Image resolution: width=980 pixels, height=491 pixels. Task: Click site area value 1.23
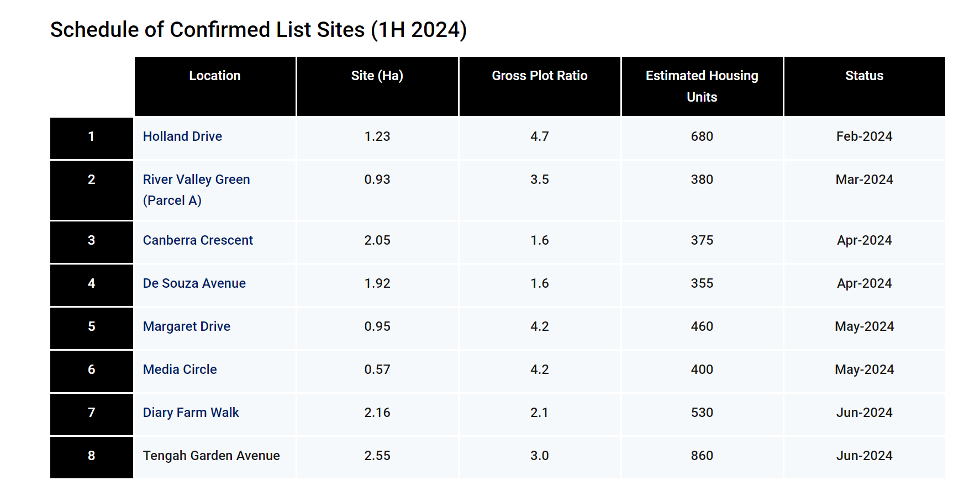[x=377, y=136]
